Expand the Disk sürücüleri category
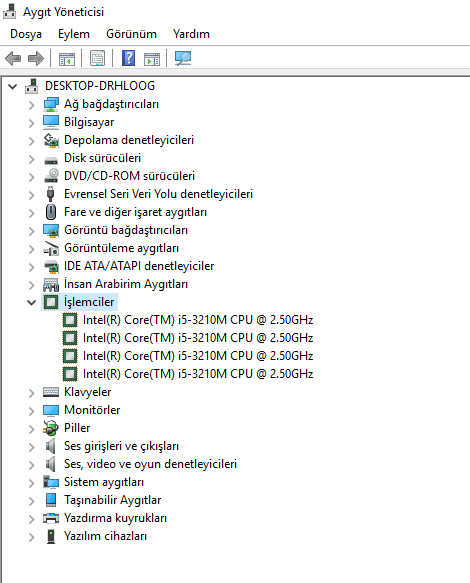Viewport: 470px width, 583px height. (32, 159)
